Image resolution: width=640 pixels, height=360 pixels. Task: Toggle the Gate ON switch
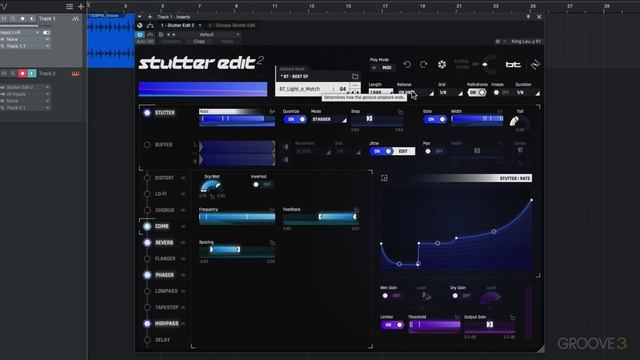point(435,119)
